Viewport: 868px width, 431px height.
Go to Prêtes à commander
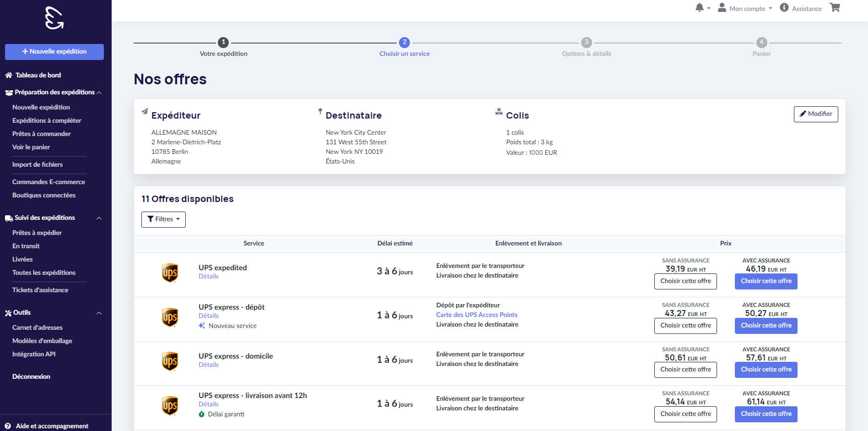tap(42, 134)
